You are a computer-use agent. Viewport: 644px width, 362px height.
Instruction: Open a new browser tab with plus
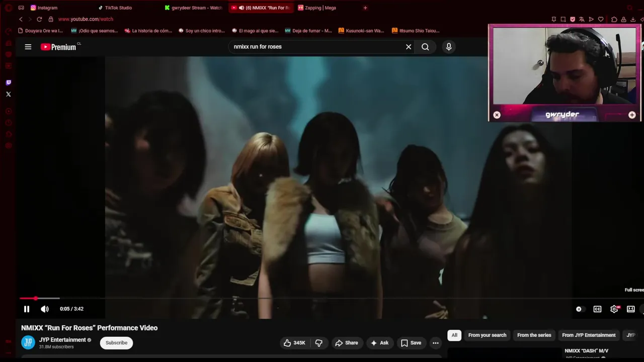point(365,8)
